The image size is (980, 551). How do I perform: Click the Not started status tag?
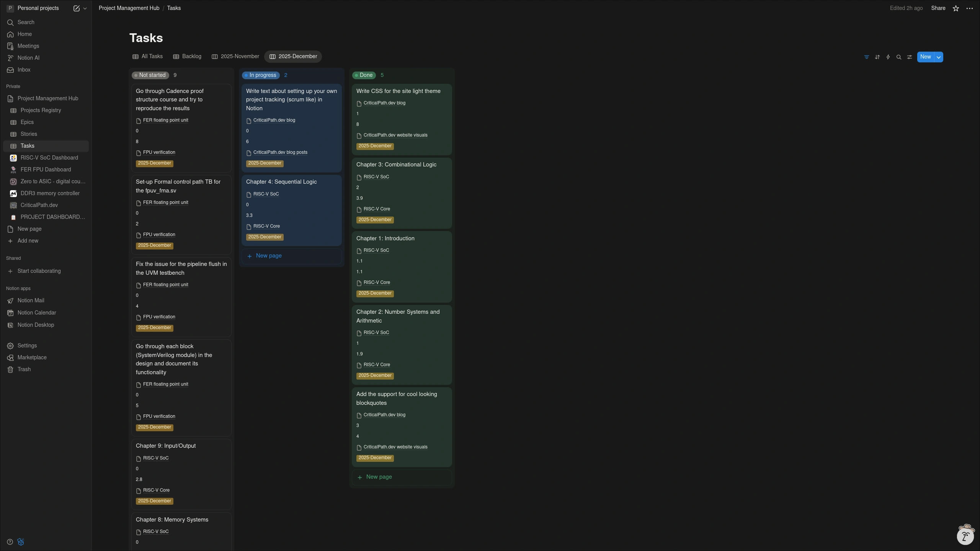coord(150,75)
